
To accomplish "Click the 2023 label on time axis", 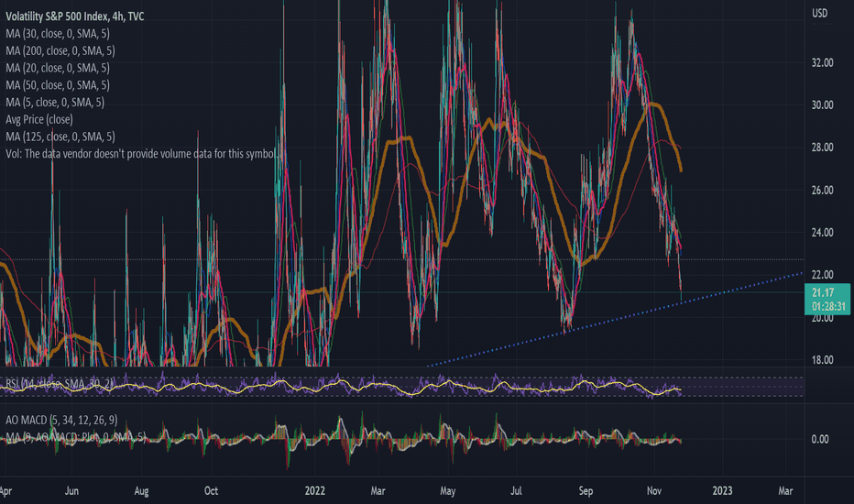I will coord(722,491).
